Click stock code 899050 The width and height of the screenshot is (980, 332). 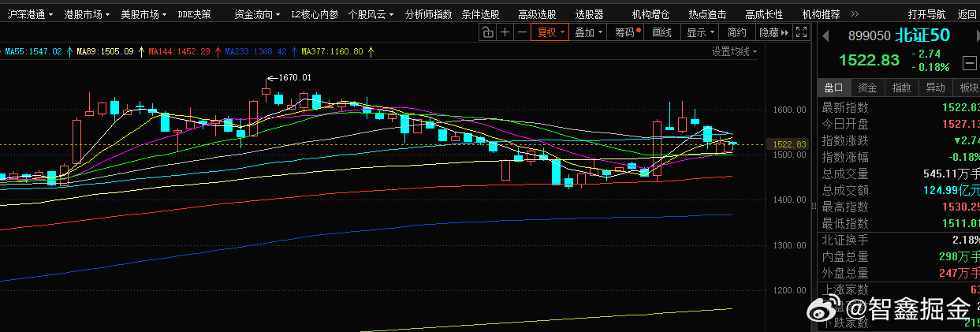click(x=869, y=35)
